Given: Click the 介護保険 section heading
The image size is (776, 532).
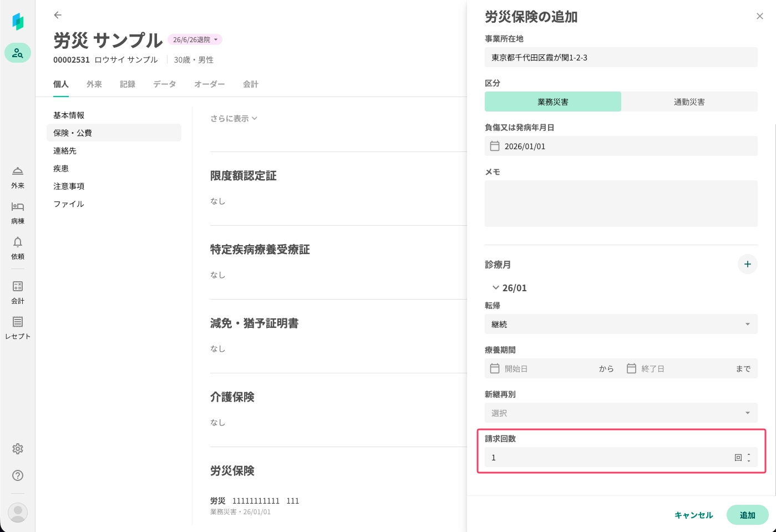Looking at the screenshot, I should (232, 397).
